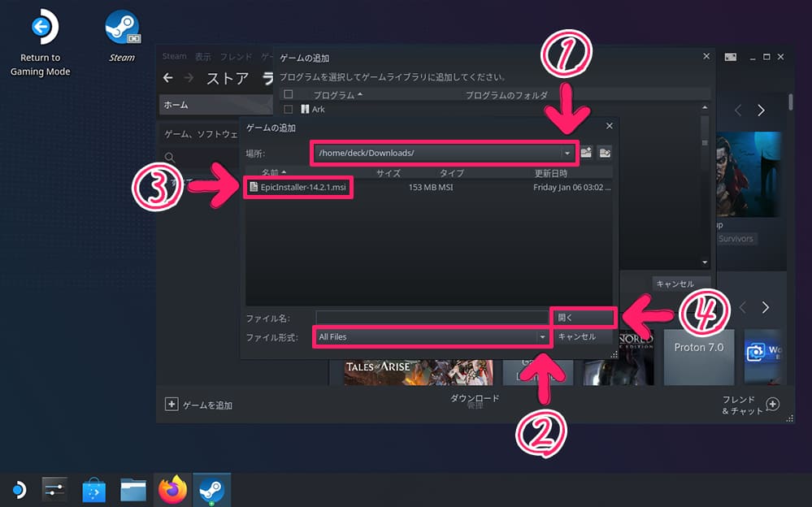Viewport: 812px width, 507px height.
Task: Click the ファイル名 input field
Action: 432,318
